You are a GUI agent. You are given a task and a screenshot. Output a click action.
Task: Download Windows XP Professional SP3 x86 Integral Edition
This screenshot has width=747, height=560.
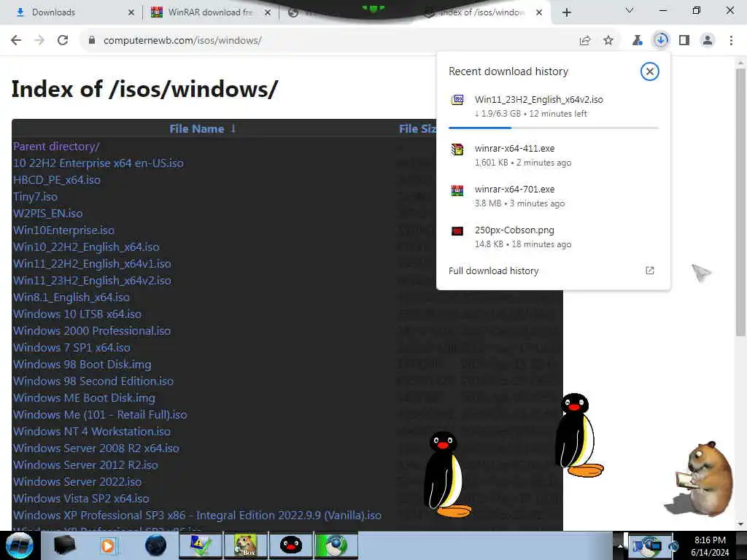[197, 516]
